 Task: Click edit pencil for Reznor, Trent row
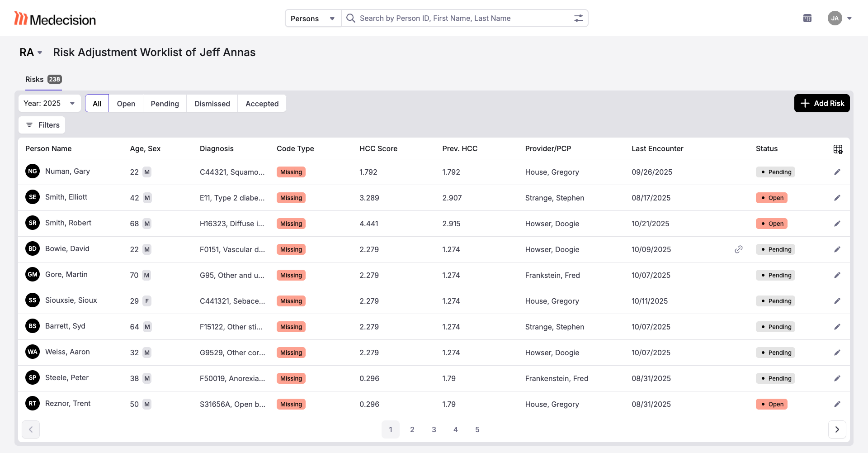click(x=837, y=404)
